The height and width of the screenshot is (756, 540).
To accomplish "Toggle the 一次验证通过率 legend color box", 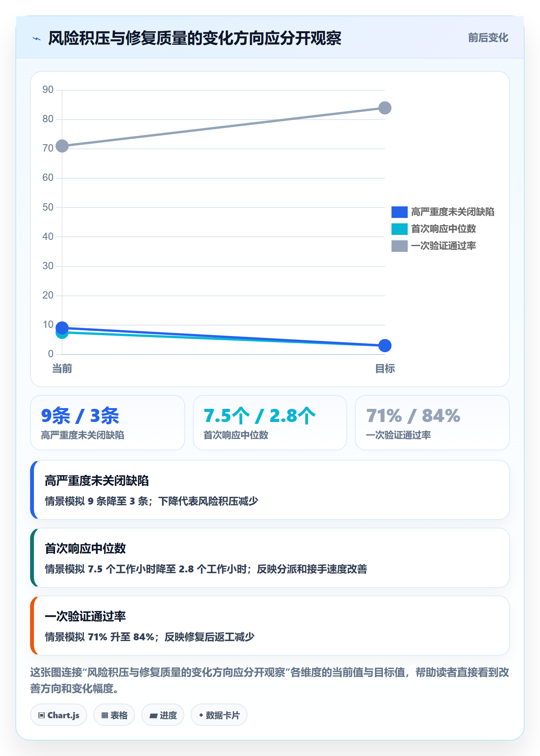I will (399, 246).
